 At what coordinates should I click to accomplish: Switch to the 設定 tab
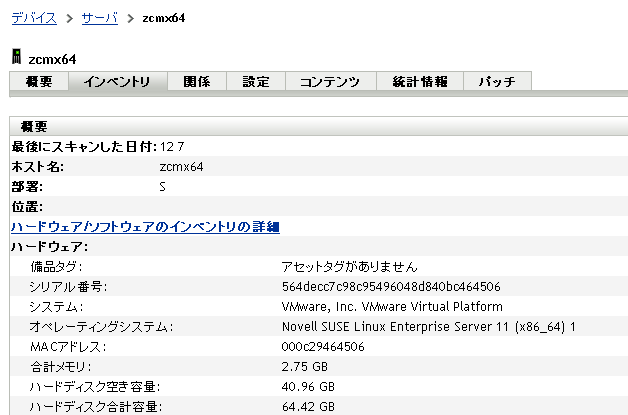(x=256, y=82)
